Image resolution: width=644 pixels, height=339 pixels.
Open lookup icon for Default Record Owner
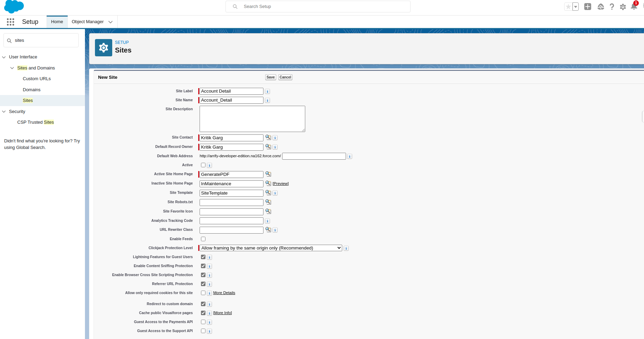[x=268, y=147]
